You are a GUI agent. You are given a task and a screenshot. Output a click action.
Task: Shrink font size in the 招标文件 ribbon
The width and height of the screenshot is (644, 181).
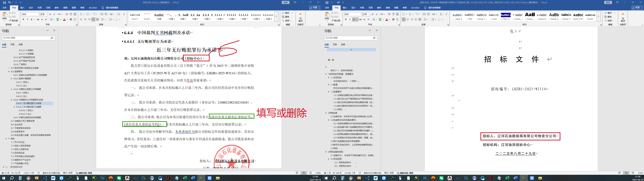377,14
